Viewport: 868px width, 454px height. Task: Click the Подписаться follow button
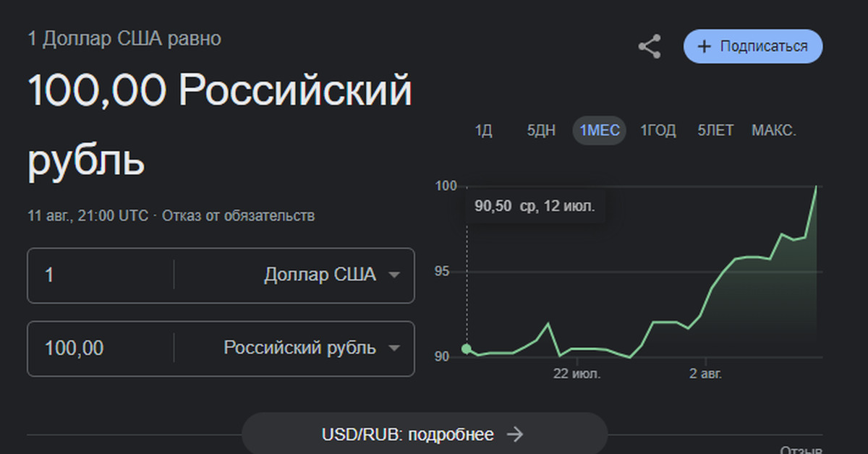(753, 47)
